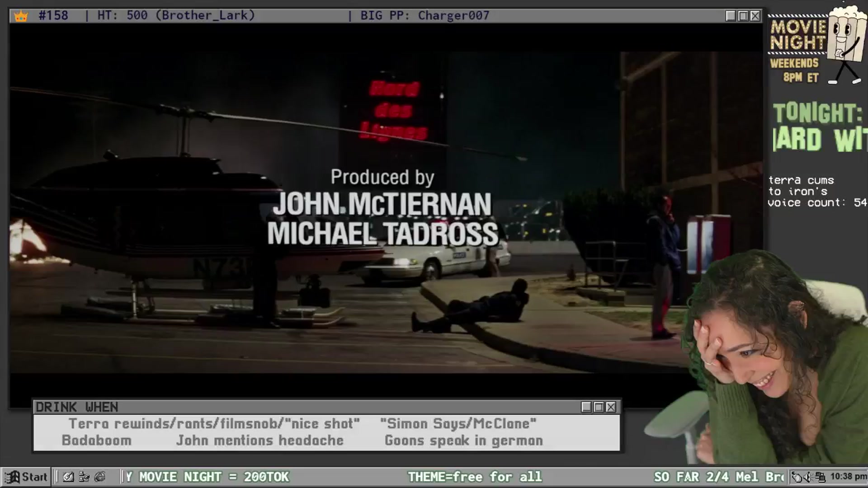The width and height of the screenshot is (868, 488).
Task: Minimize the DRINK WHEN window
Action: 586,407
